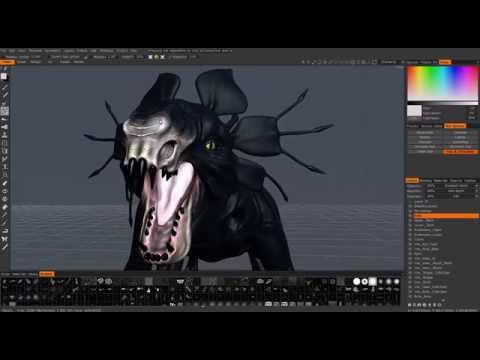Click the green circle icon in the top toolbar
The image size is (480, 360).
(x=156, y=57)
